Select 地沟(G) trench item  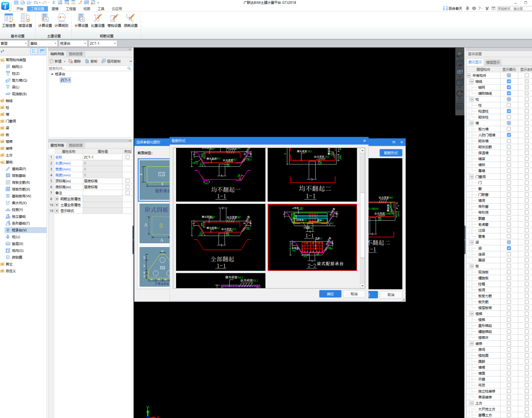pos(14,251)
